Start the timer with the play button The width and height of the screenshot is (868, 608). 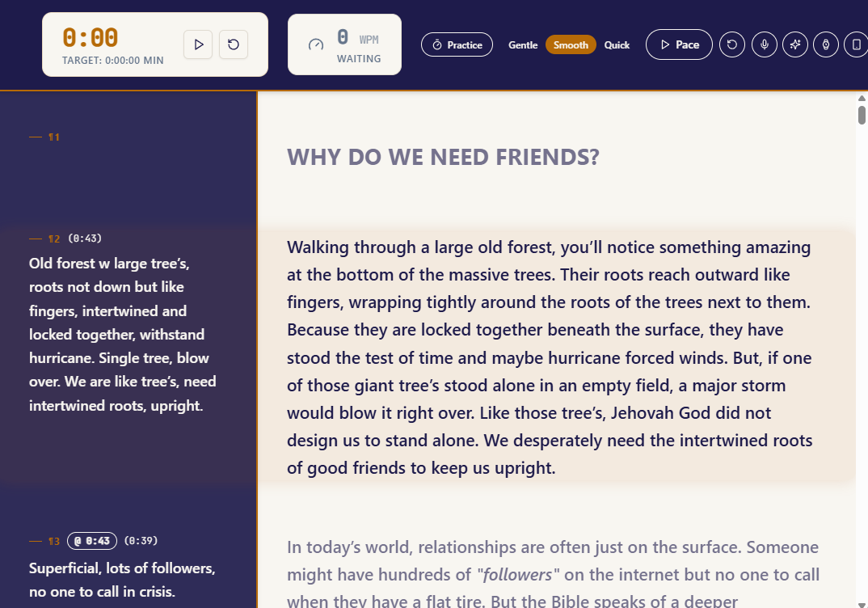198,44
